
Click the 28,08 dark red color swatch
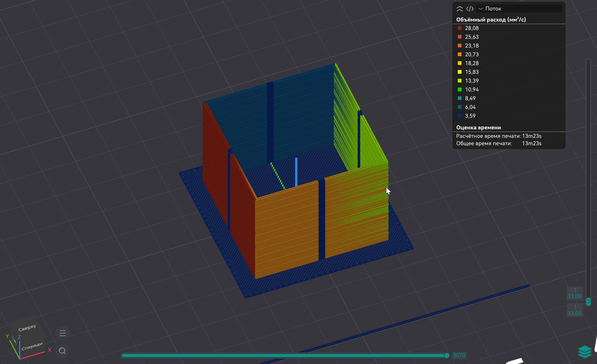pyautogui.click(x=460, y=28)
